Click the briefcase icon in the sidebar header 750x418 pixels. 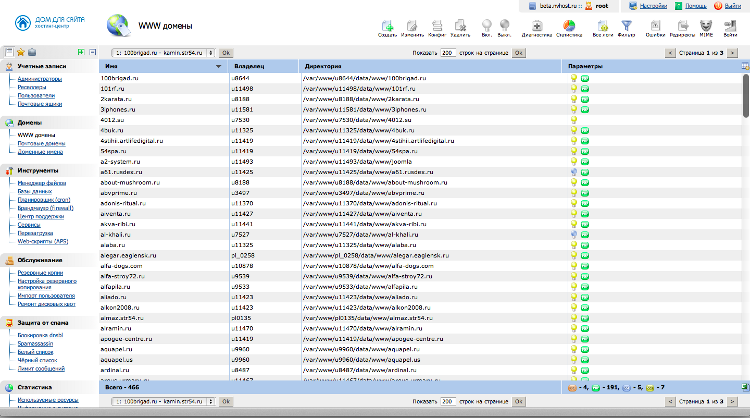32,52
